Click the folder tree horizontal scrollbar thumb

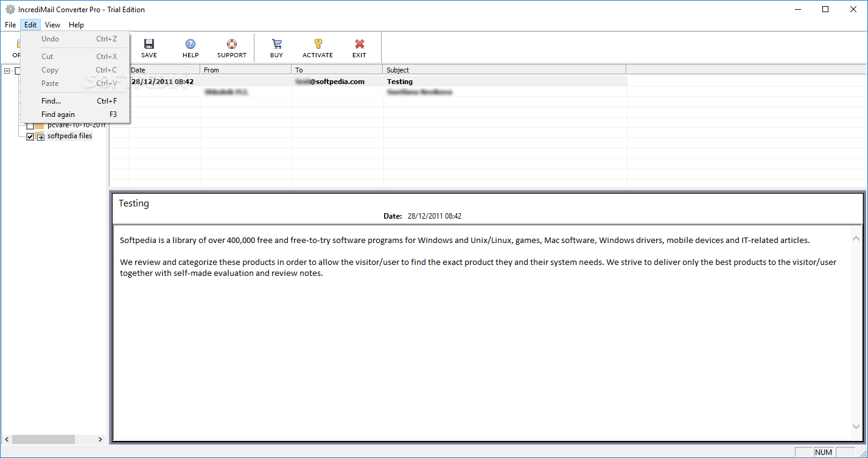pos(43,439)
